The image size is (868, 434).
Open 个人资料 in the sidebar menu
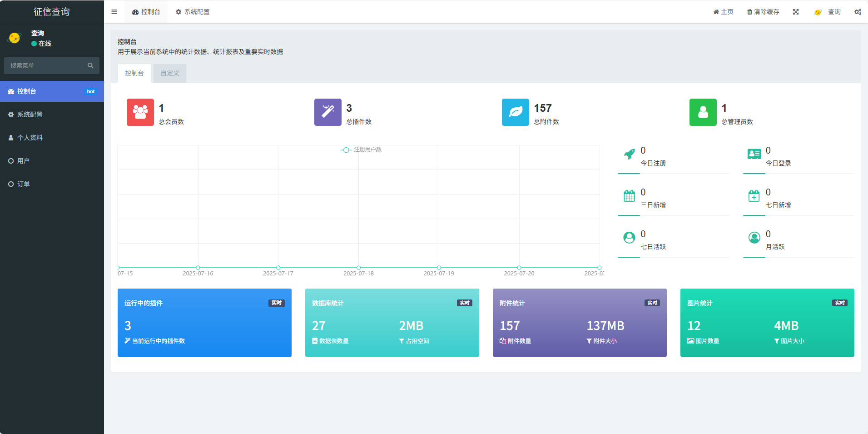pyautogui.click(x=52, y=138)
